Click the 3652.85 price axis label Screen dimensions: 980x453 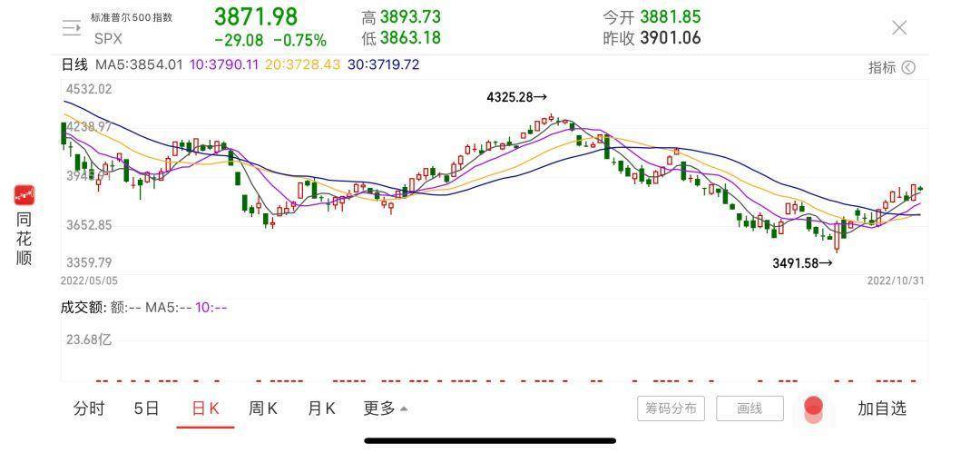[89, 224]
